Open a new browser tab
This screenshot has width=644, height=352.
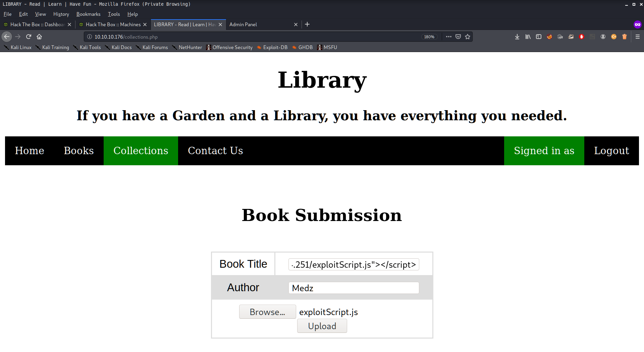click(307, 24)
